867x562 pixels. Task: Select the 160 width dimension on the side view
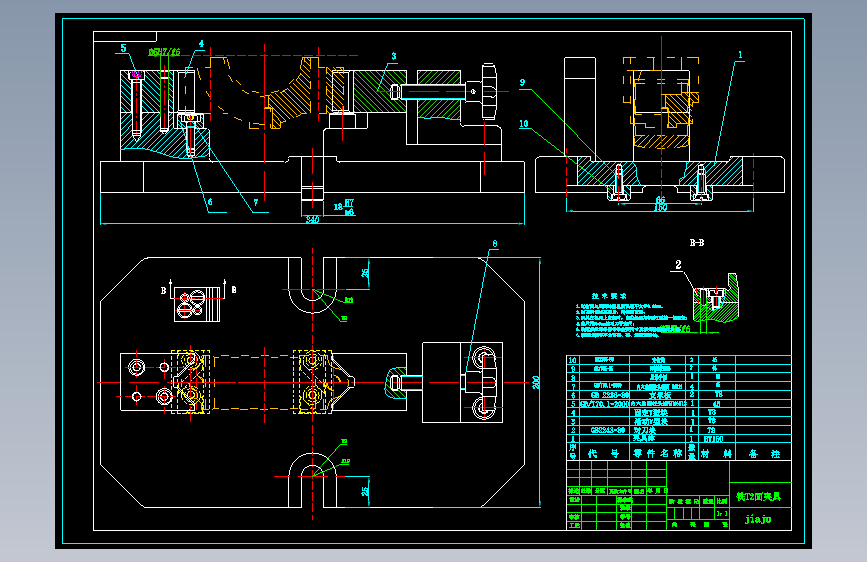click(x=660, y=208)
